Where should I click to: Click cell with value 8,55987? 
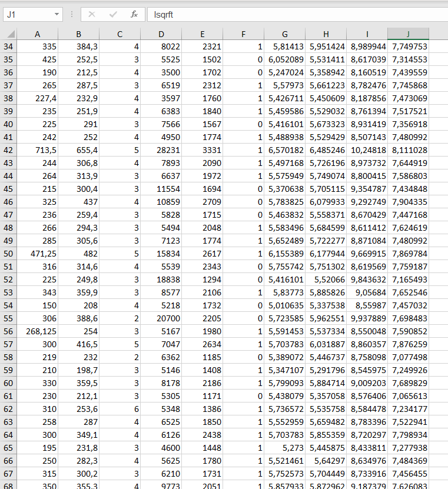367,305
